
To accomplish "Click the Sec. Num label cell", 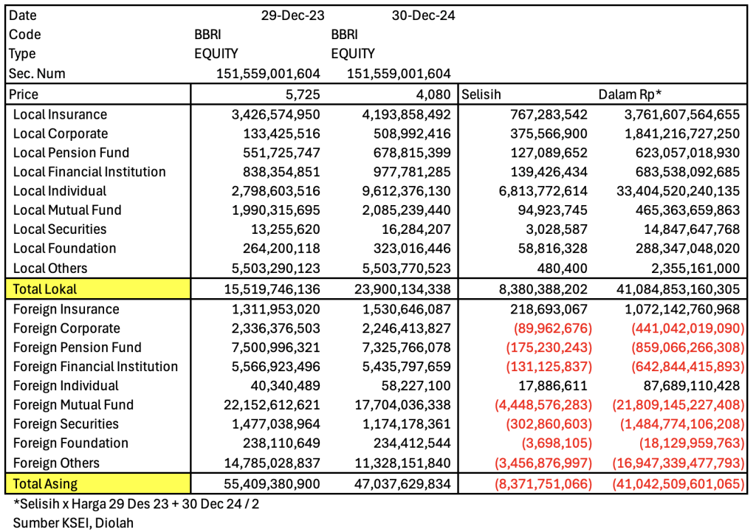I will pyautogui.click(x=37, y=73).
